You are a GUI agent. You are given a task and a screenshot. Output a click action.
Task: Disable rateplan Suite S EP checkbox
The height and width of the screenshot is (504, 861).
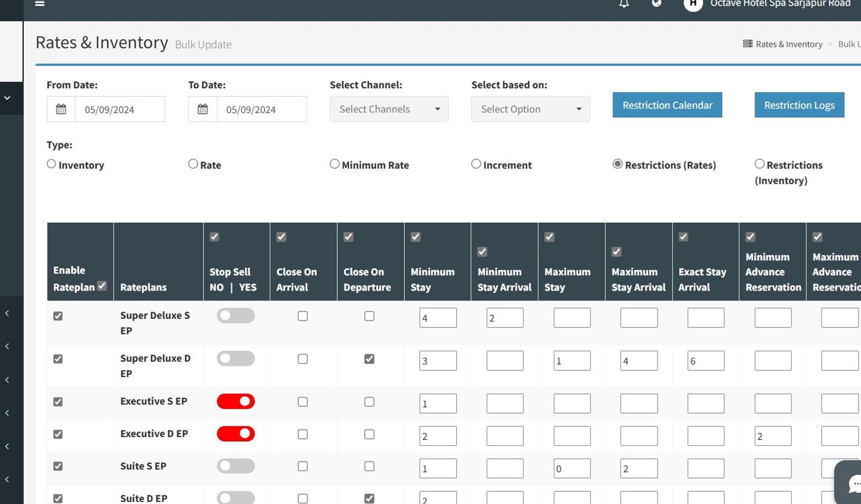58,466
